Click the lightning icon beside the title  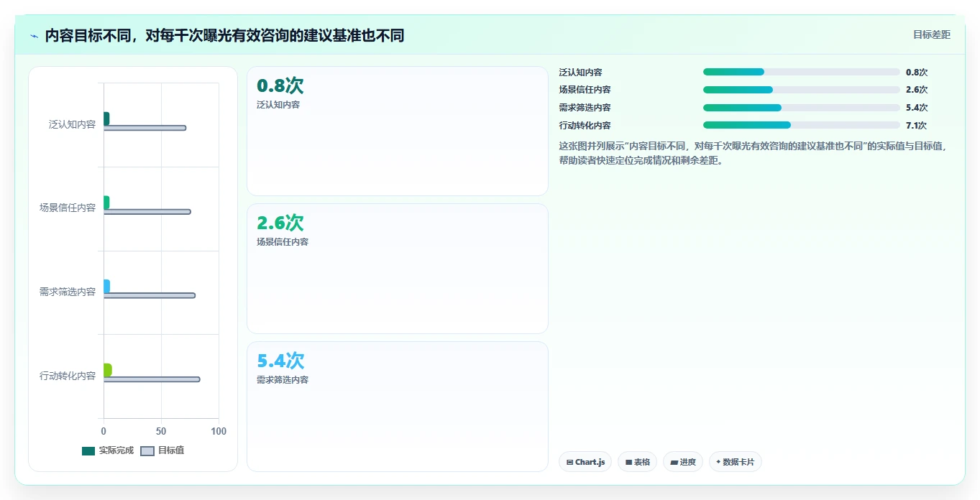(x=35, y=36)
